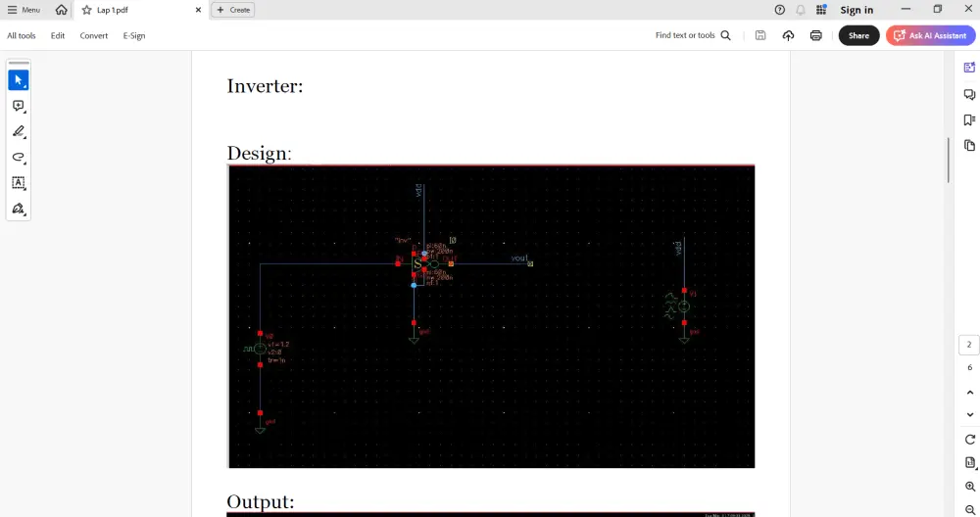Image resolution: width=980 pixels, height=517 pixels.
Task: Open the comments panel in right sidebar
Action: point(969,94)
